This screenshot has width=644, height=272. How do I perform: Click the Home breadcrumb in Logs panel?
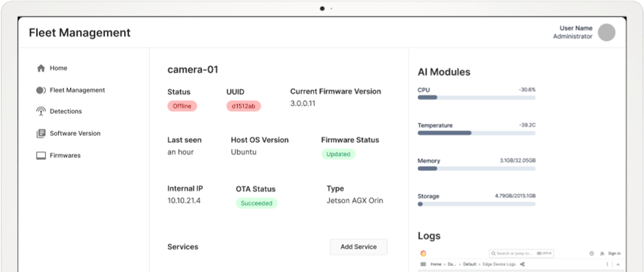tap(436, 264)
